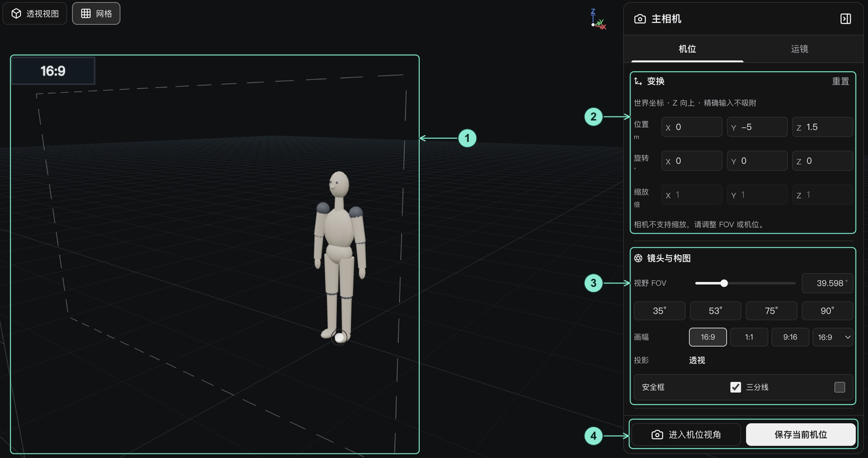Click the white pivot sphere at mannequin's feet
This screenshot has height=458, width=868.
click(x=339, y=338)
